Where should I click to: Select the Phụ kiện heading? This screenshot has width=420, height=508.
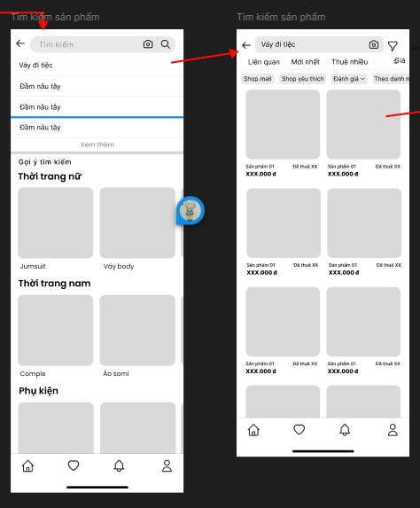(38, 391)
